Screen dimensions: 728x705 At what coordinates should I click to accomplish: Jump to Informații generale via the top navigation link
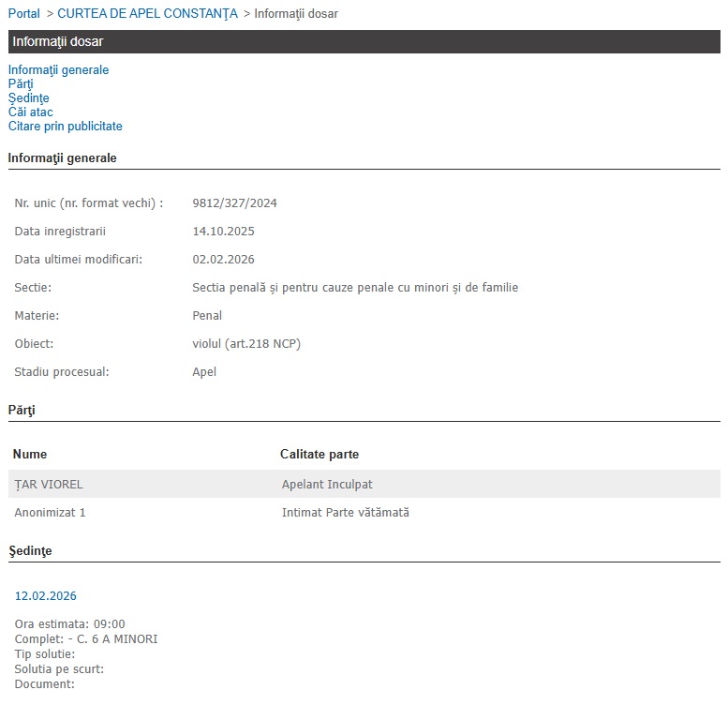point(58,70)
